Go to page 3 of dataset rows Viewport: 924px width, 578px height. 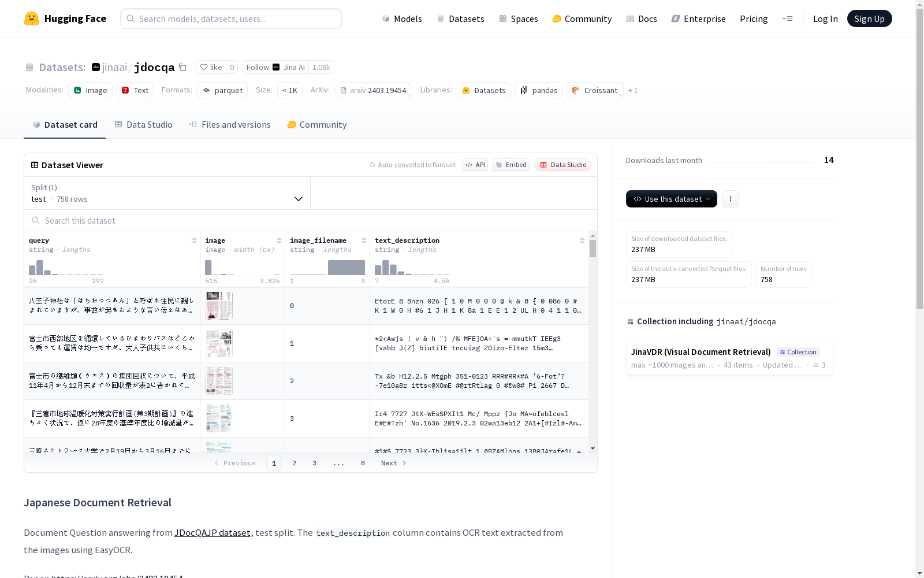click(315, 463)
